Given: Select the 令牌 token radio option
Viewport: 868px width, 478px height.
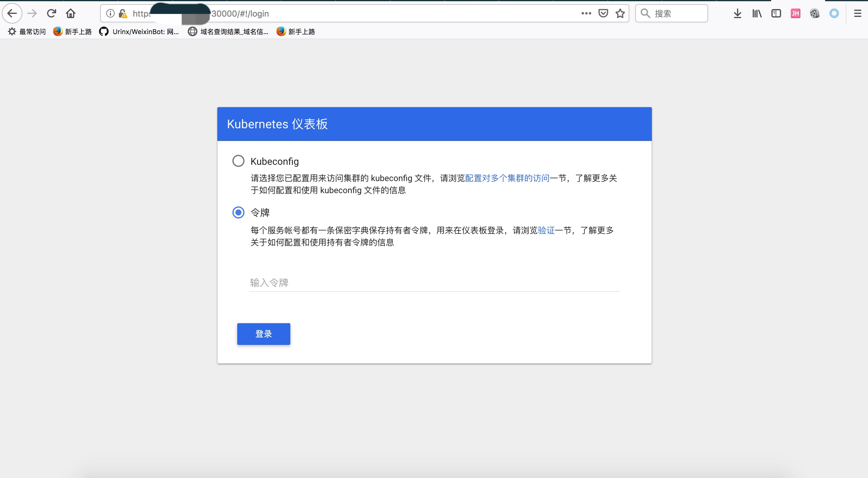Looking at the screenshot, I should (238, 212).
